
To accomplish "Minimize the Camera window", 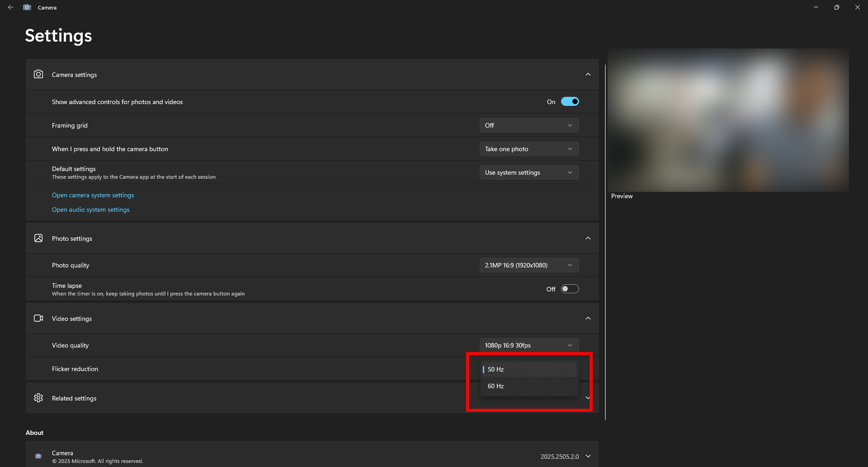I will tap(816, 7).
